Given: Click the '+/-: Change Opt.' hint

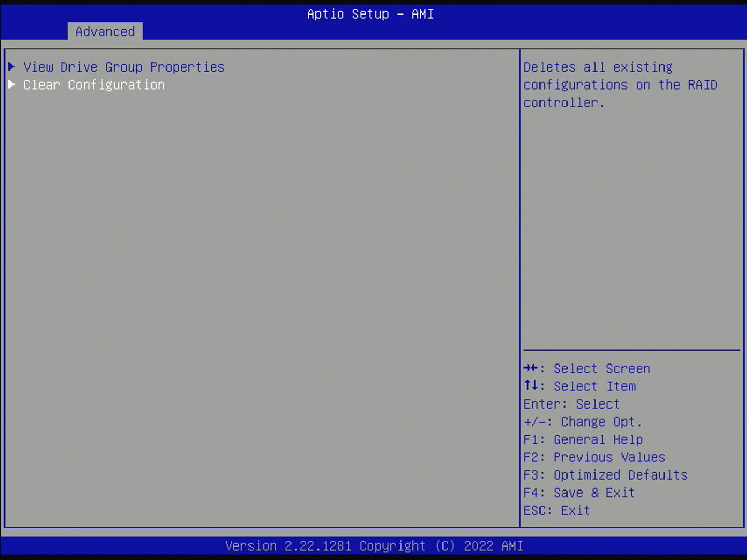Looking at the screenshot, I should [583, 422].
